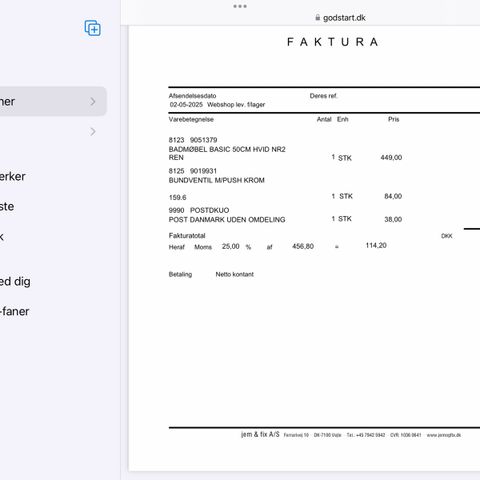Click item number 9019931

point(203,171)
